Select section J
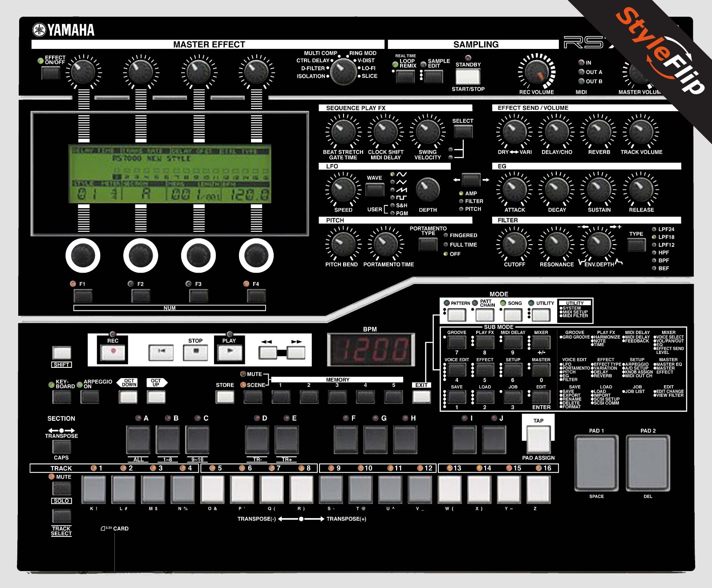Viewport: 712px width, 588px height. click(x=494, y=440)
